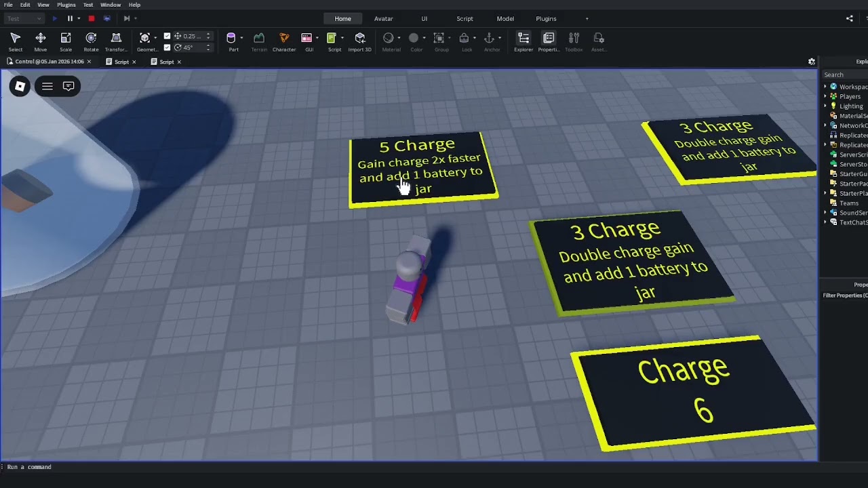Click the Explorer search field
The image size is (868, 488).
(845, 75)
